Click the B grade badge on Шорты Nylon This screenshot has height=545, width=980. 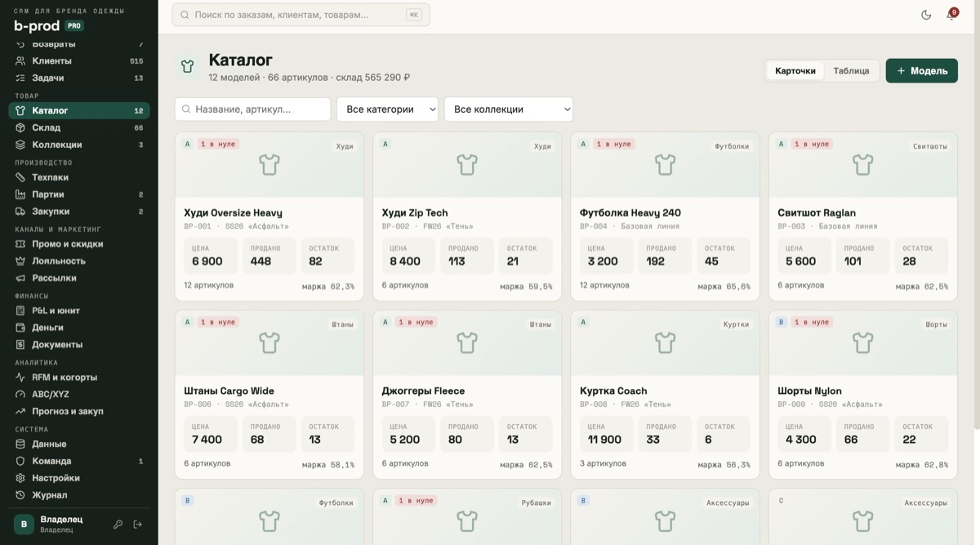[x=782, y=322]
